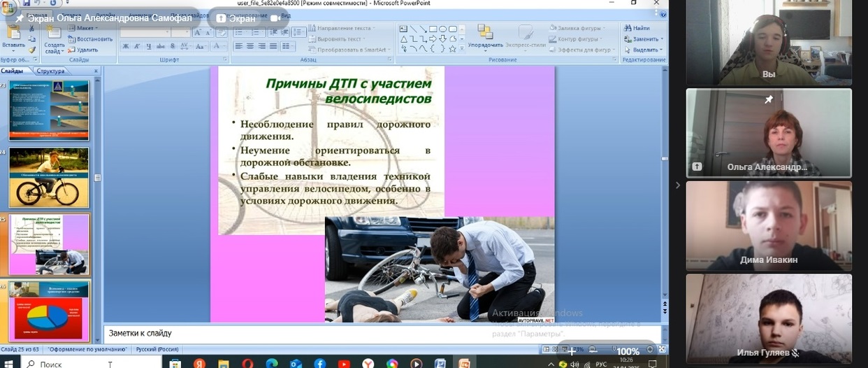The width and height of the screenshot is (868, 368).
Task: Open character spacing (AV) dropdown
Action: click(185, 46)
